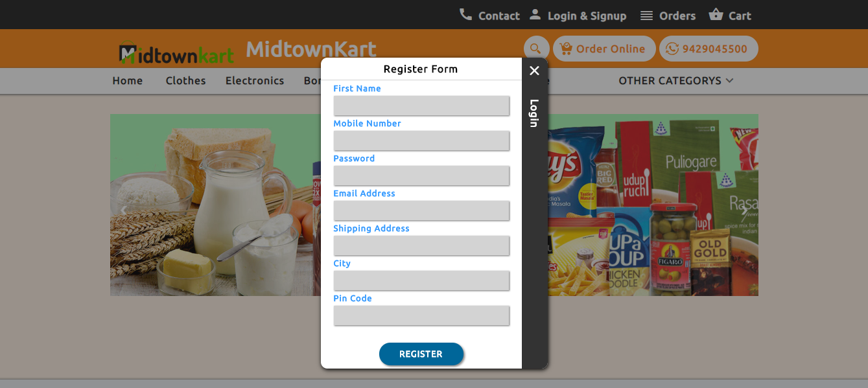Expand the OTHER CATEGORYS dropdown

coord(676,81)
